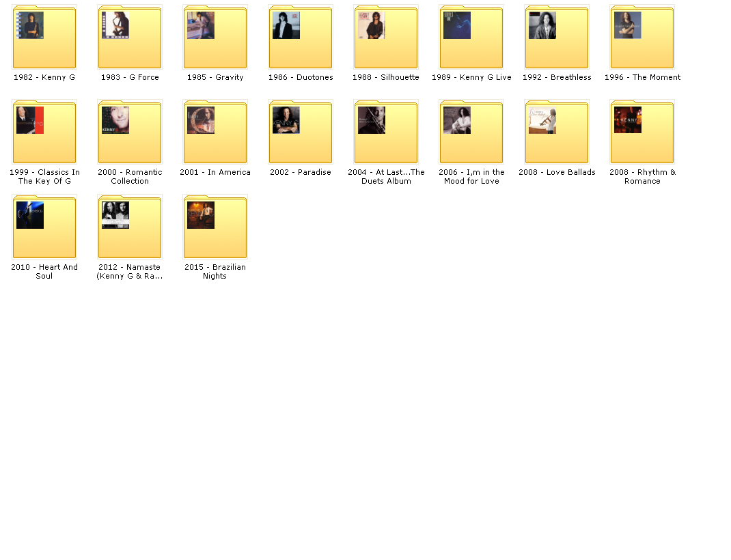Click the I,m in the Mood for Love folder icon
The height and width of the screenshot is (560, 731).
(471, 132)
